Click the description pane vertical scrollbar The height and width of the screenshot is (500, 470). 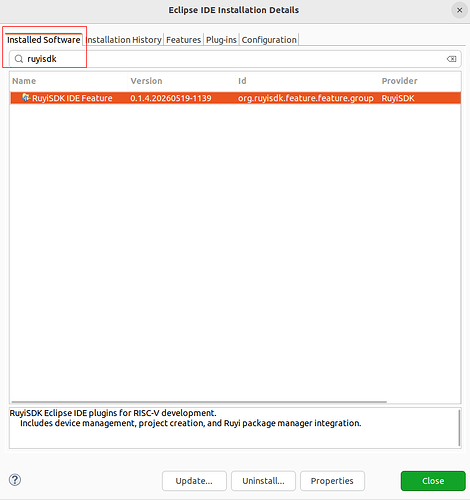(x=459, y=428)
